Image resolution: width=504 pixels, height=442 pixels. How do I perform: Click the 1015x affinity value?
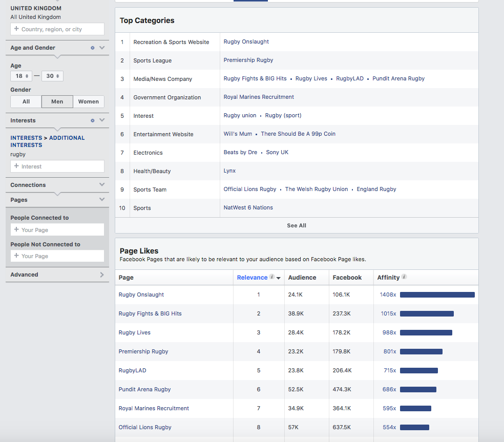click(x=389, y=313)
